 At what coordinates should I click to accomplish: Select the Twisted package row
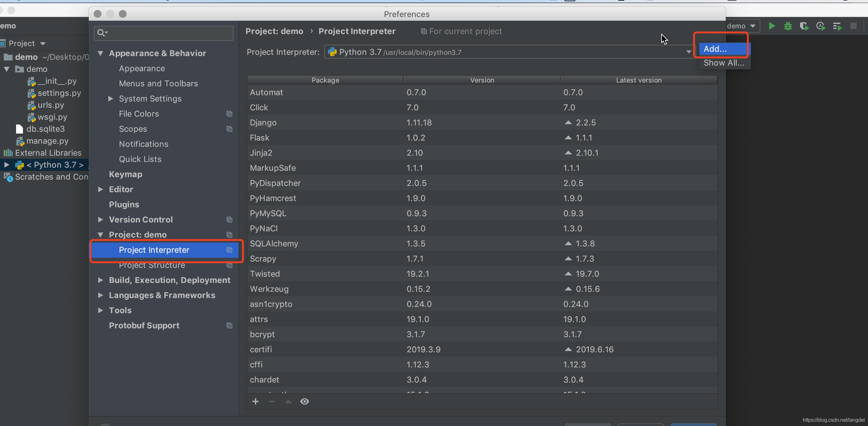[482, 274]
